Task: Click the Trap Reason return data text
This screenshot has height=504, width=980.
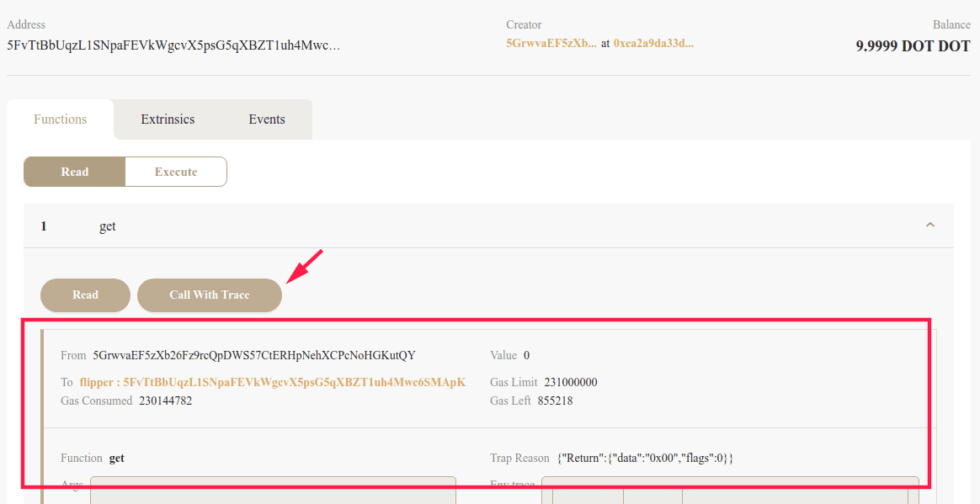Action: click(645, 459)
